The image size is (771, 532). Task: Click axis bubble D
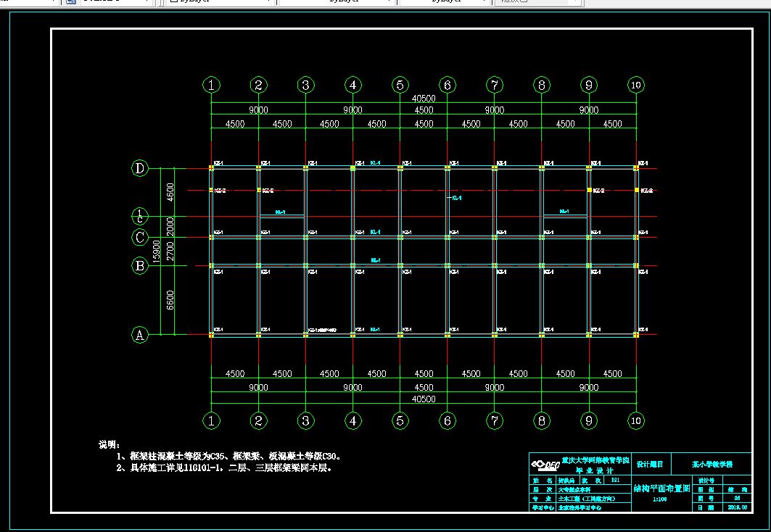[140, 168]
